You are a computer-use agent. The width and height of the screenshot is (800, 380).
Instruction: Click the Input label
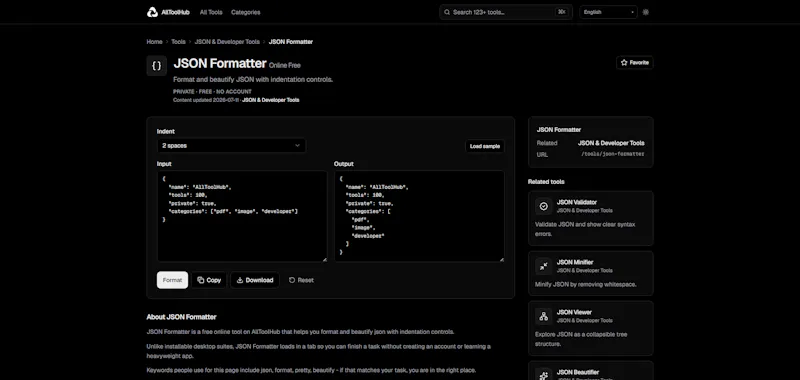pyautogui.click(x=164, y=164)
